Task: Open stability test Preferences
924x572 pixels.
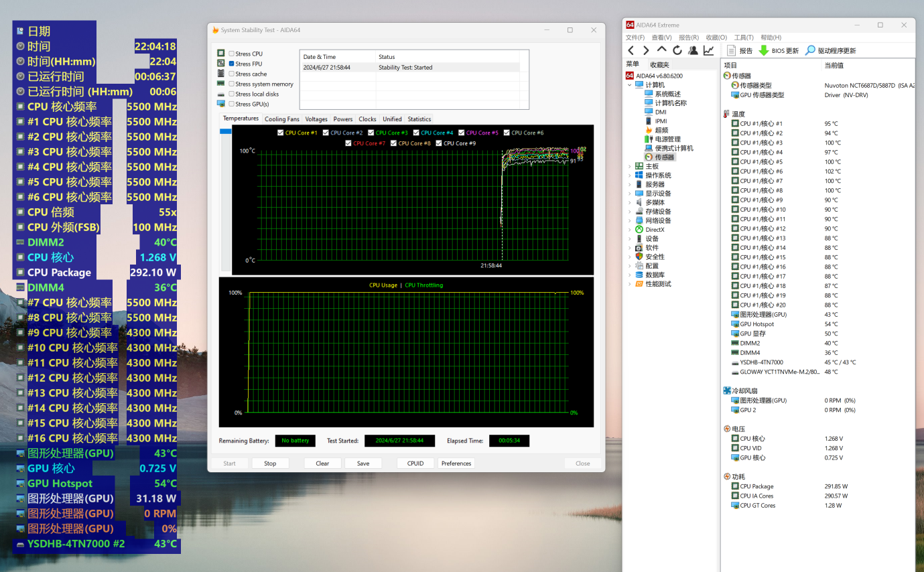Action: (456, 463)
